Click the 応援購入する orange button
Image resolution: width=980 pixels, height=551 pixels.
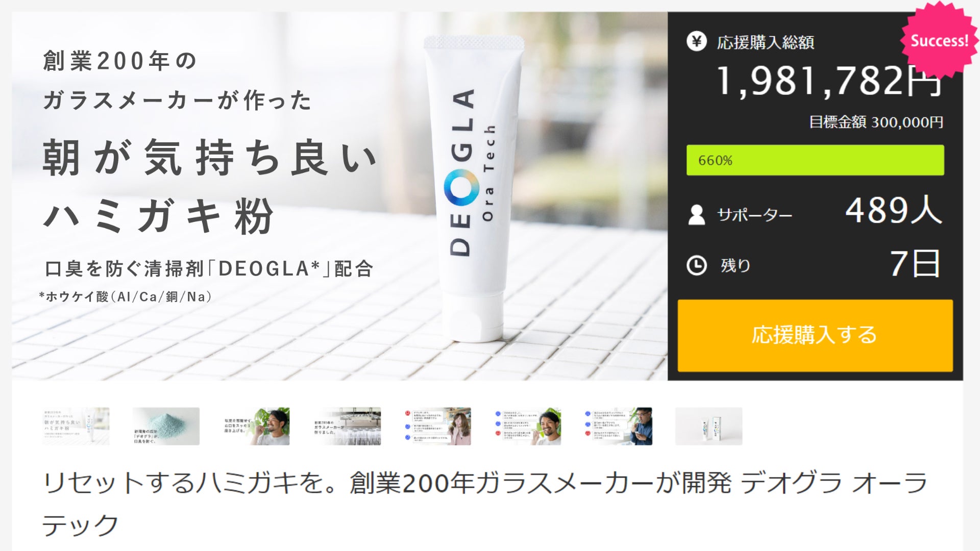coord(815,335)
